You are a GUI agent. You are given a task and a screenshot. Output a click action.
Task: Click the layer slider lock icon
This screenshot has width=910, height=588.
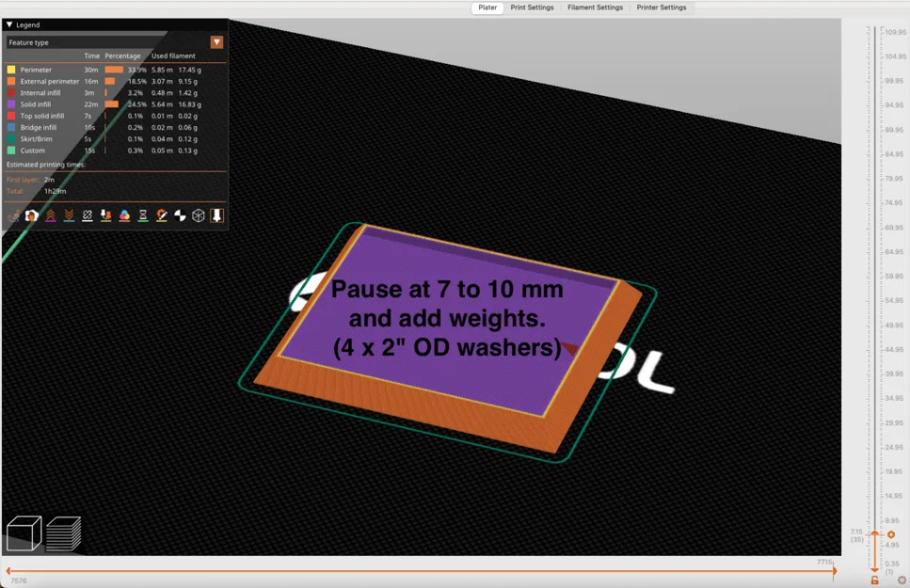(874, 580)
